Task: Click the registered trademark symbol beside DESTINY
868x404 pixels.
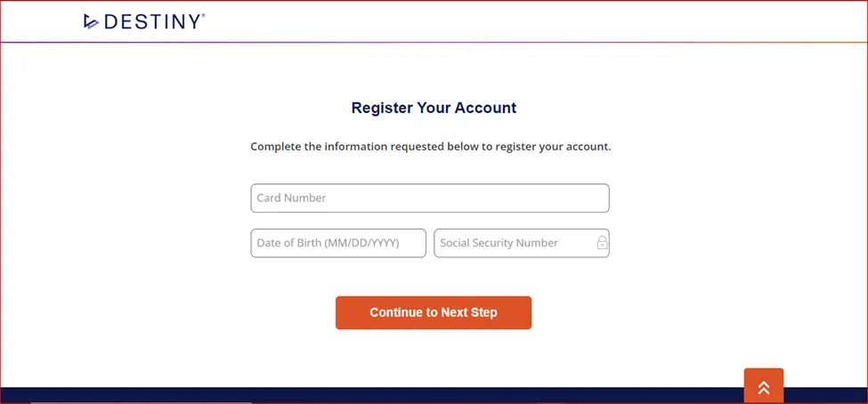Action: click(203, 16)
